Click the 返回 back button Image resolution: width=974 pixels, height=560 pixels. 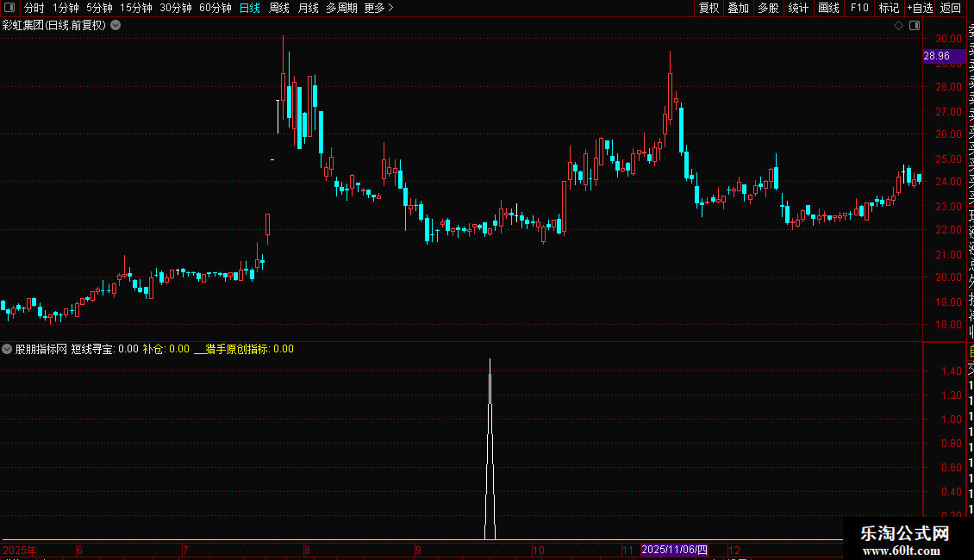(951, 8)
